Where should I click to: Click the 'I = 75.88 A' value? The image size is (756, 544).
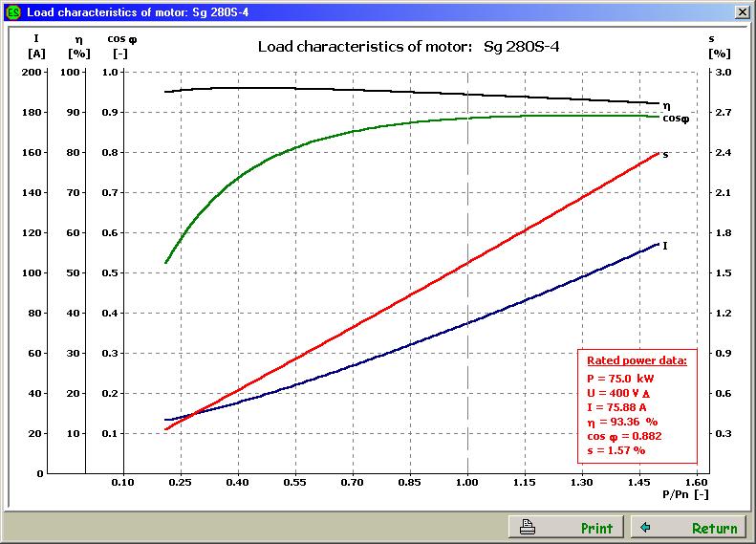(x=616, y=407)
